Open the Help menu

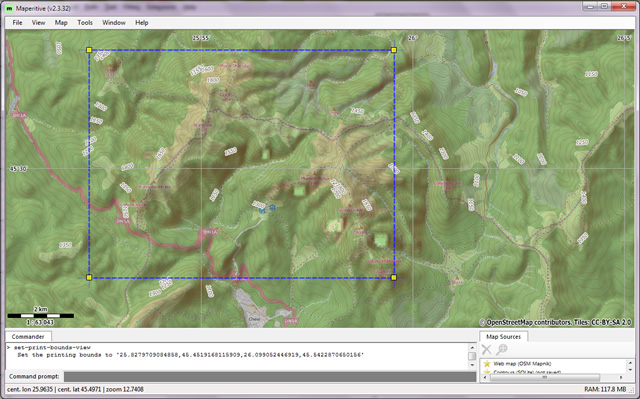click(x=142, y=22)
